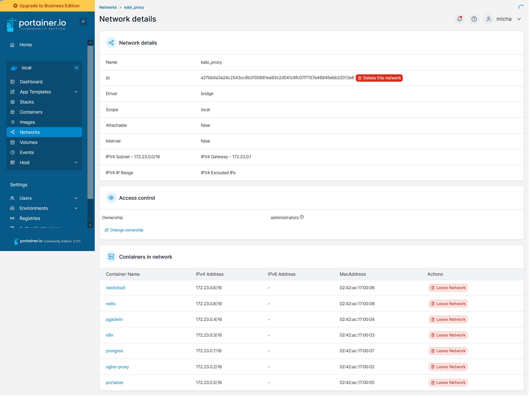Open the notifications bell icon
532x398 pixels.
pyautogui.click(x=459, y=19)
